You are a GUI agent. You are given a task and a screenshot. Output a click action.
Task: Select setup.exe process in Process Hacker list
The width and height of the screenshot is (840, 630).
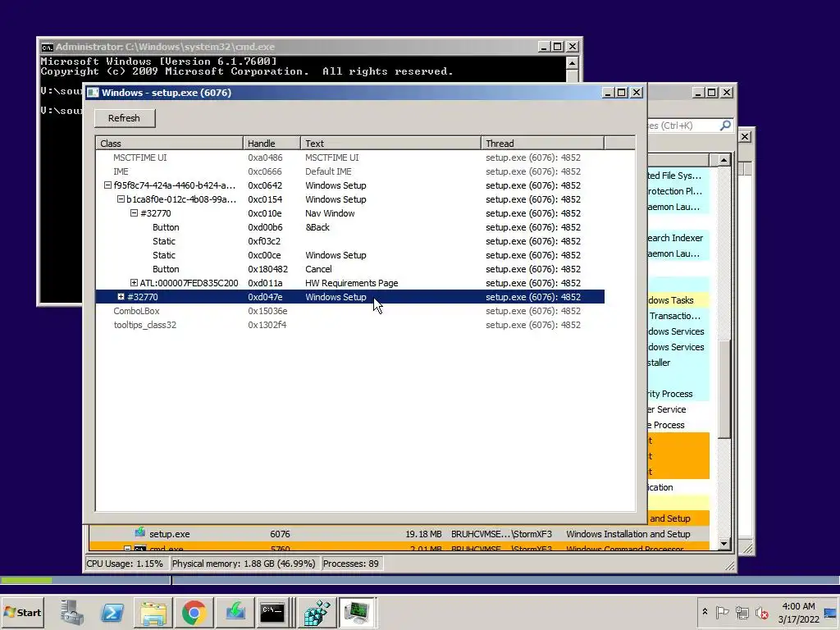point(399,533)
